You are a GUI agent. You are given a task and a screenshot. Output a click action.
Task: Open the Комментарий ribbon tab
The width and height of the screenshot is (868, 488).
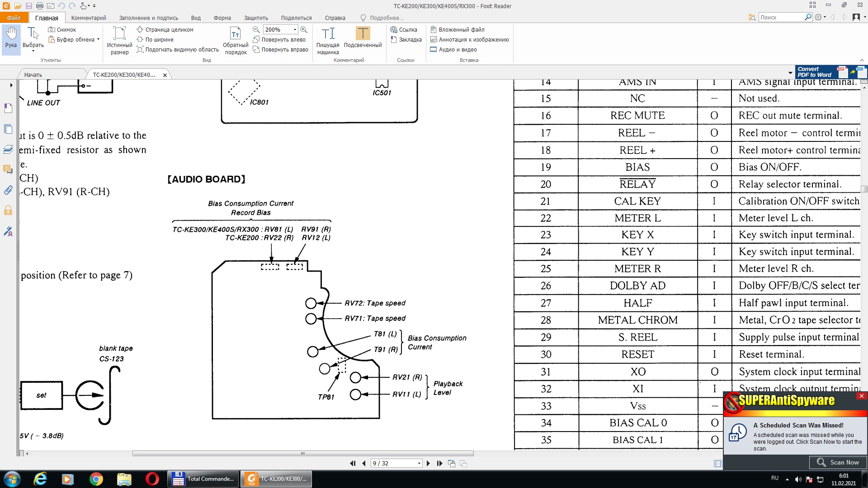click(x=89, y=18)
